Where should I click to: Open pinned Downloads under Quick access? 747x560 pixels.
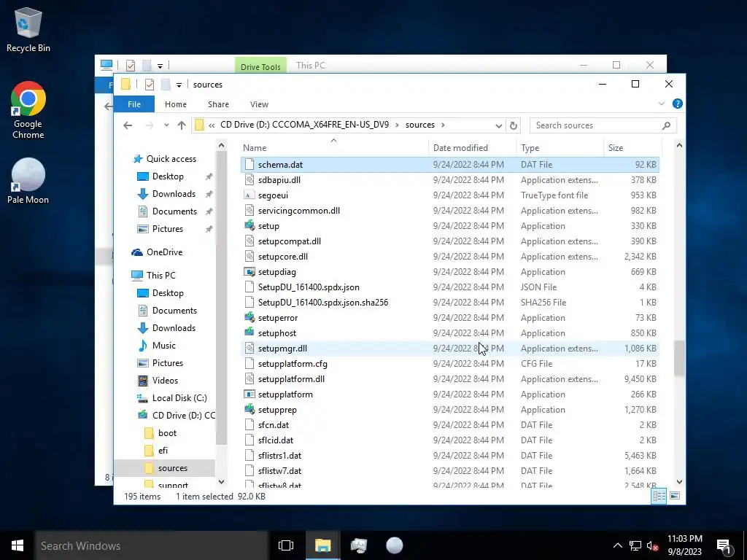click(174, 194)
